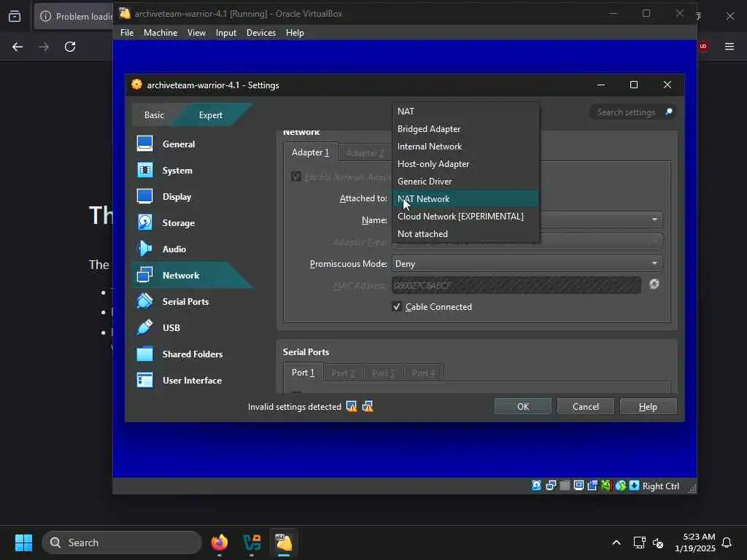Open the VirtualBox Machine menu

160,32
